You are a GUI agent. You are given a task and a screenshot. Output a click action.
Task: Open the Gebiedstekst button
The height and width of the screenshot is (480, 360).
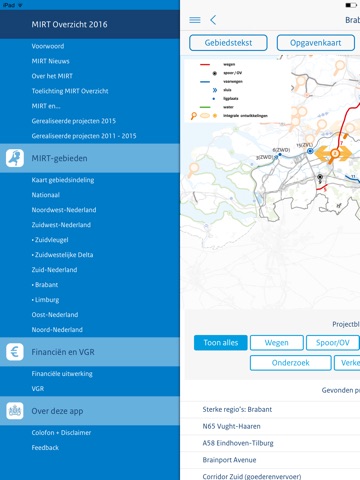228,43
